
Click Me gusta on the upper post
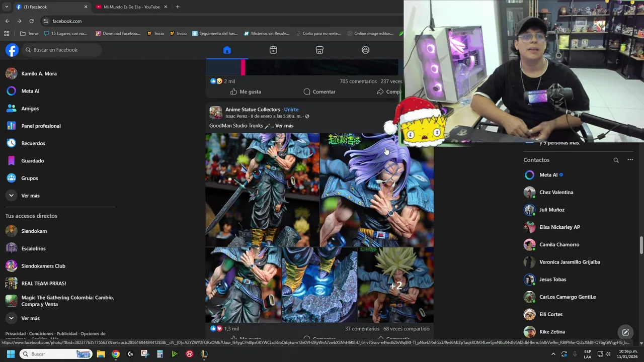[246, 92]
